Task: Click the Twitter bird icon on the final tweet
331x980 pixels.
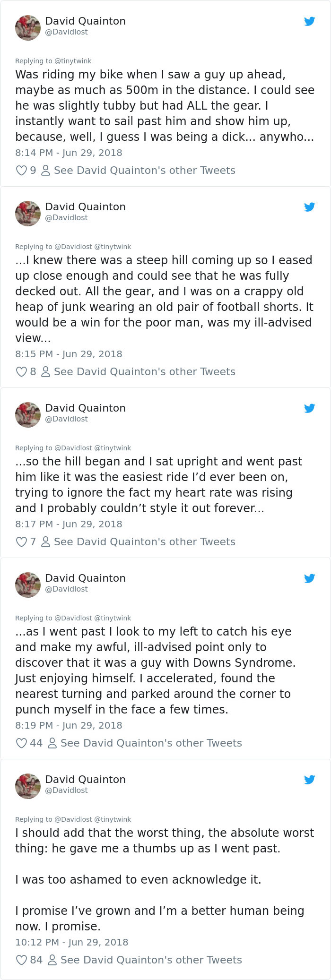Action: (x=309, y=779)
